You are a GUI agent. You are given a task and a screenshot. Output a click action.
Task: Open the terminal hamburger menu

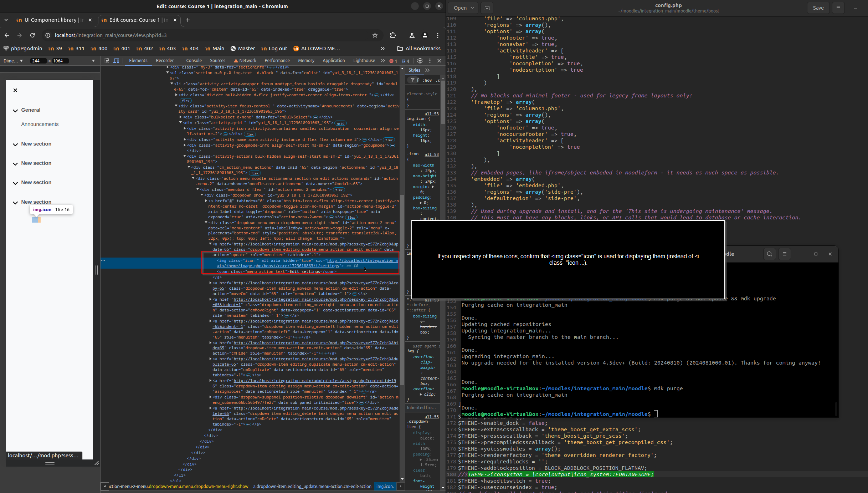coord(784,254)
